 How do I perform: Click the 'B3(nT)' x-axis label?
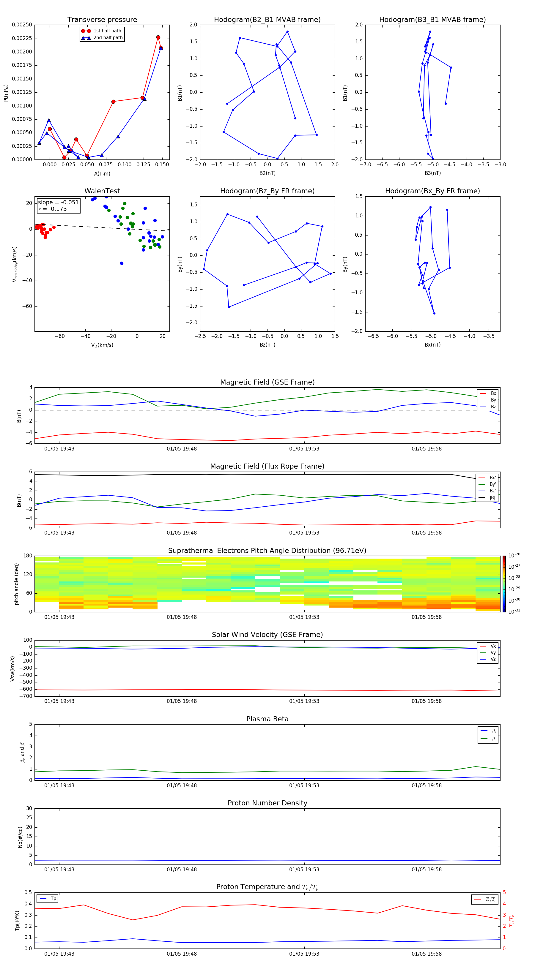pyautogui.click(x=432, y=173)
